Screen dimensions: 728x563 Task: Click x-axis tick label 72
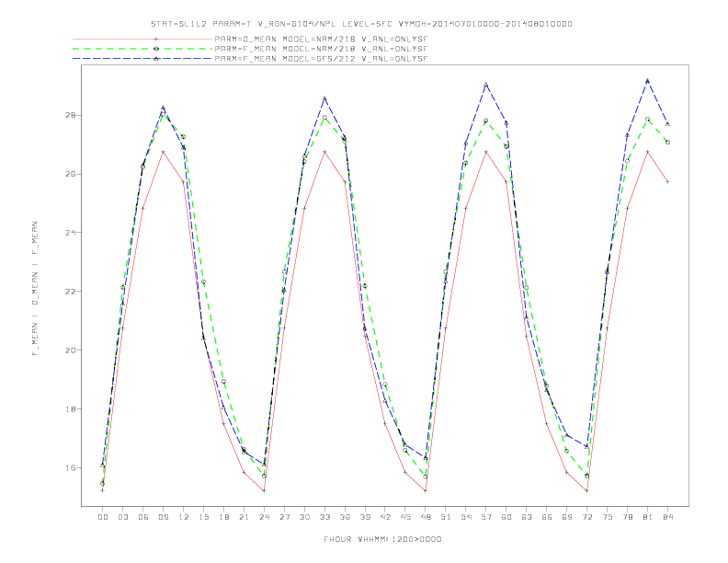pyautogui.click(x=586, y=517)
